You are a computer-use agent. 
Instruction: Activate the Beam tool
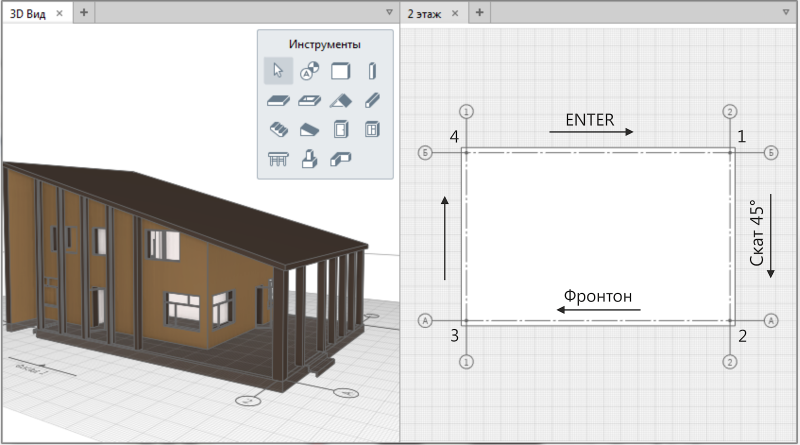coord(372,100)
